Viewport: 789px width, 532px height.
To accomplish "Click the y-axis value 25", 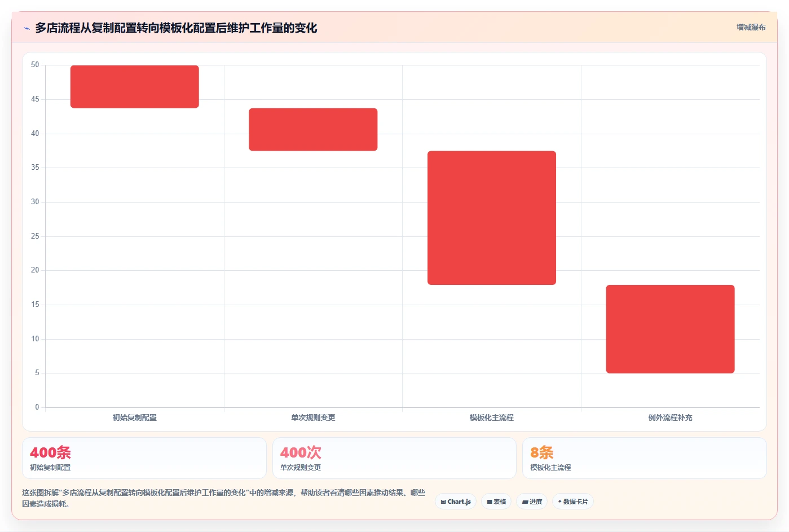I will [x=35, y=236].
